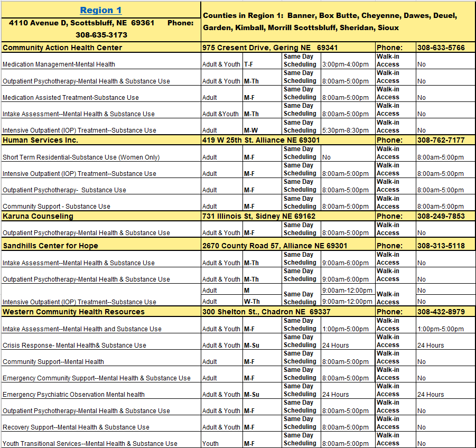Click 731 Illinois St, Sidney NE address
Screen dimensions: 476x448
click(288, 216)
